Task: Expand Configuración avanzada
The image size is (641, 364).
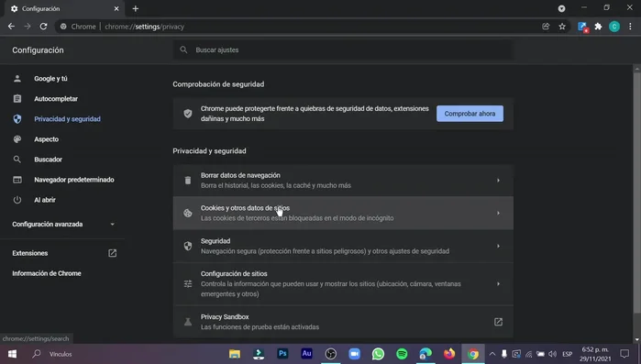Action: 63,225
